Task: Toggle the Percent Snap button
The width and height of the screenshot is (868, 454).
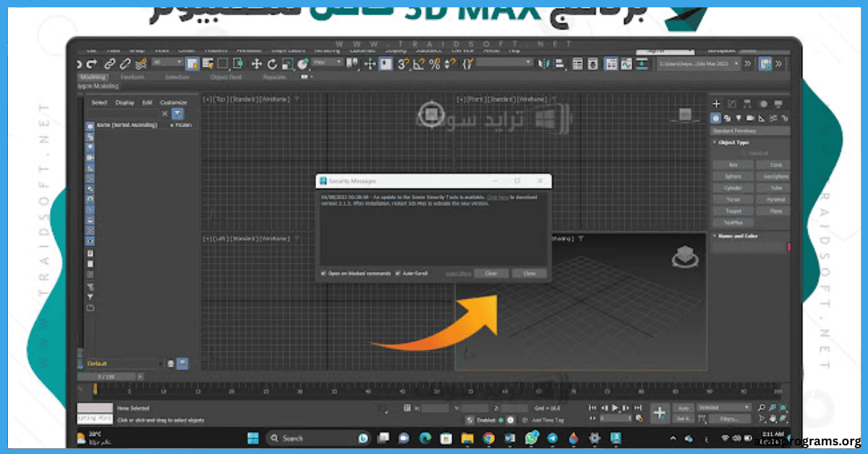Action: tap(435, 64)
